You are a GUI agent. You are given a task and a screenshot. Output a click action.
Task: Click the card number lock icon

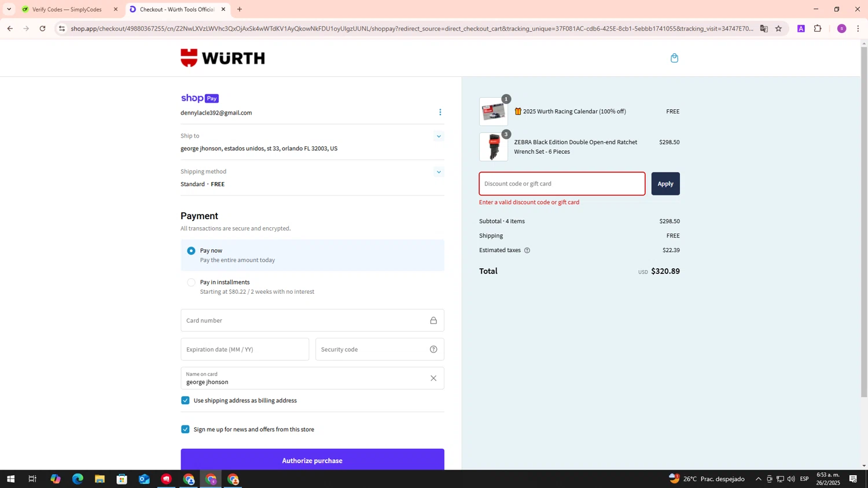click(x=433, y=320)
